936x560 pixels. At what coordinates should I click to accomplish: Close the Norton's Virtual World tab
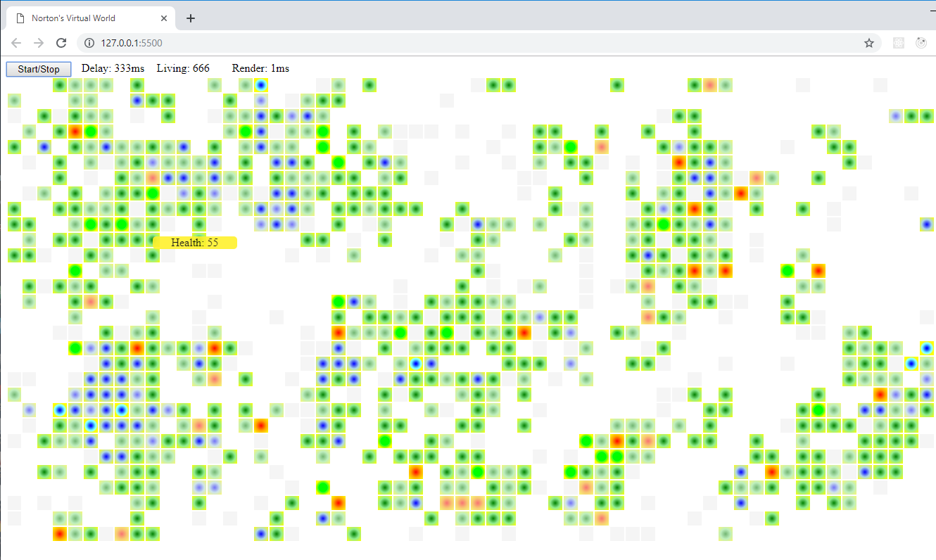pyautogui.click(x=164, y=18)
